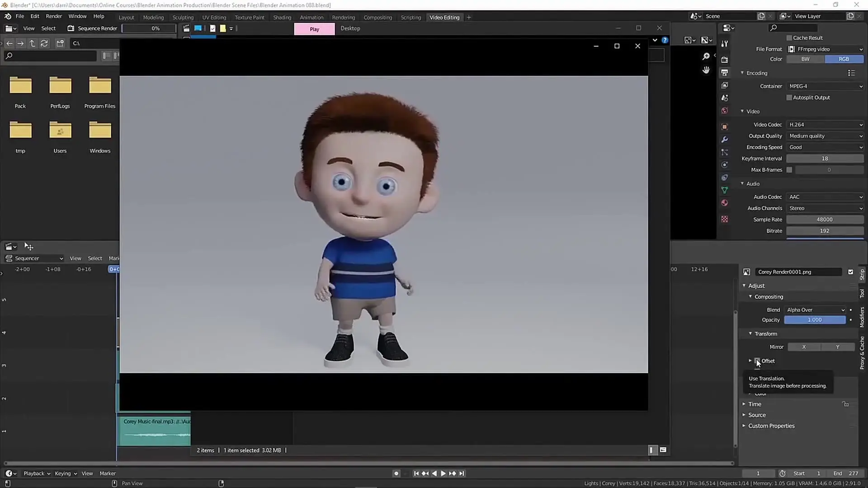Switch to the Modifiers sidebar tab
The width and height of the screenshot is (868, 488).
click(x=863, y=317)
